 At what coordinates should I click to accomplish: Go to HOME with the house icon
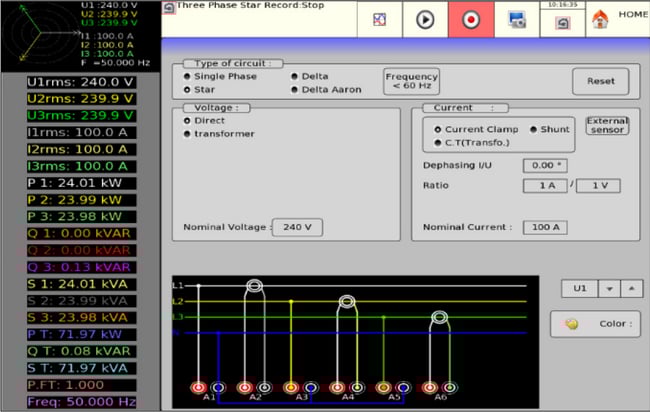pos(600,19)
